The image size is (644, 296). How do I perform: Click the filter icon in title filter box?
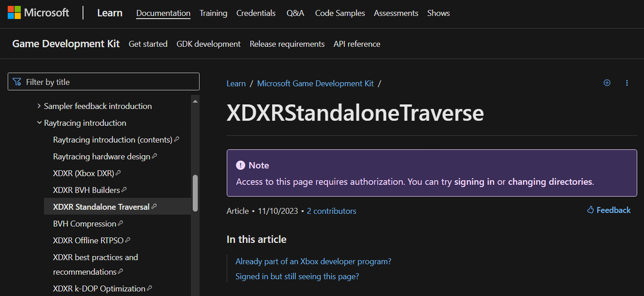tap(17, 82)
